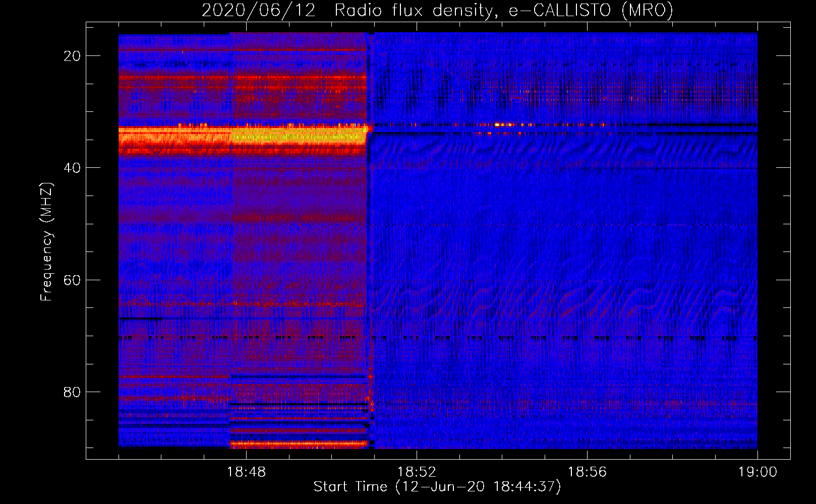
Task: Click the '19:00' time tick label
Action: (757, 472)
